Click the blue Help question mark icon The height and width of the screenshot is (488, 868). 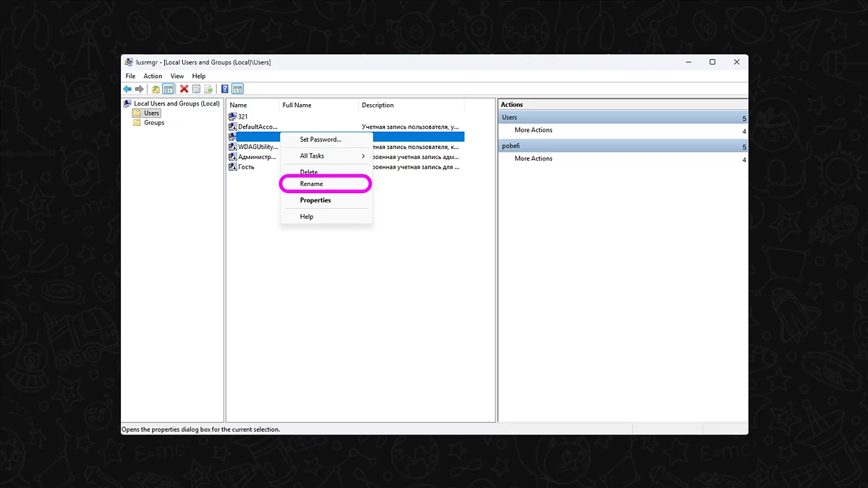pos(225,89)
